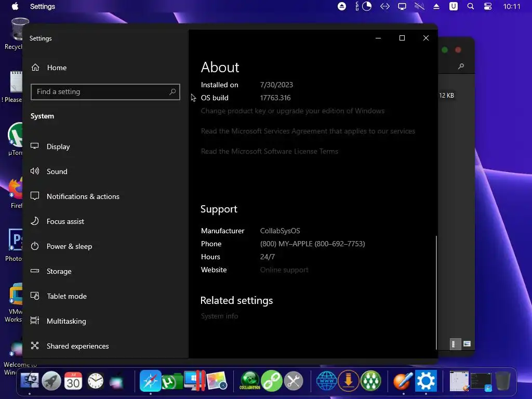Click the crossed-out disabled icon in menu bar
The width and height of the screenshot is (532, 399).
[x=419, y=6]
